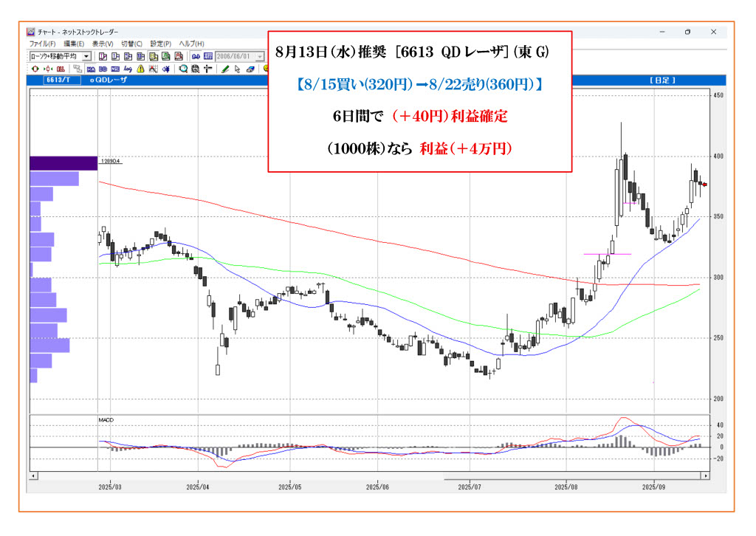Click the 6613/T stock code box
Image resolution: width=756 pixels, height=536 pixels.
coord(58,80)
